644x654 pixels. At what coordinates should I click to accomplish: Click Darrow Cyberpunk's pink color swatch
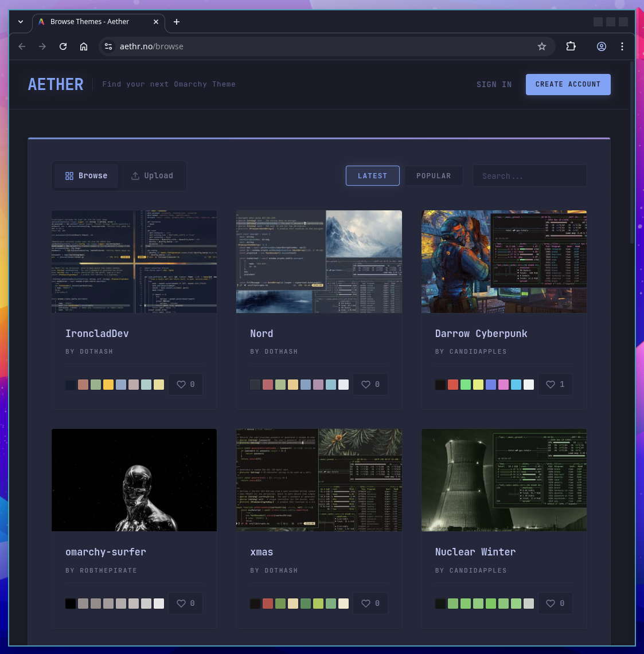(504, 385)
